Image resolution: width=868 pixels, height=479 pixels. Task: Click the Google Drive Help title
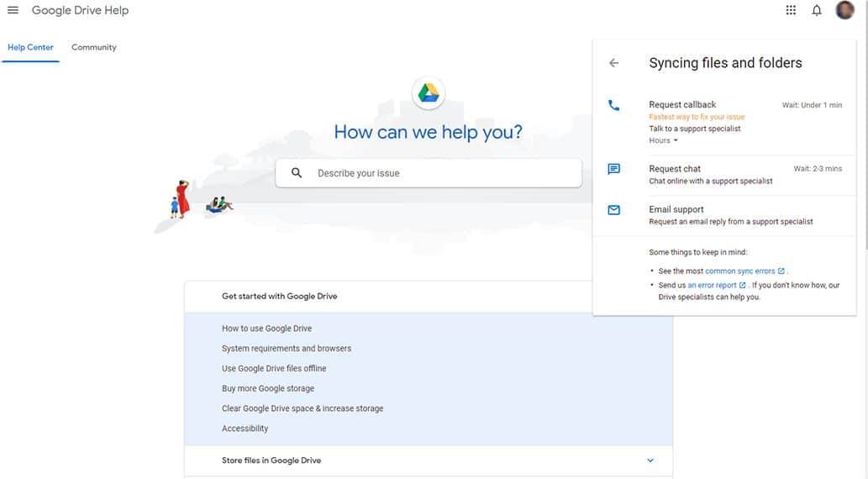pos(81,10)
